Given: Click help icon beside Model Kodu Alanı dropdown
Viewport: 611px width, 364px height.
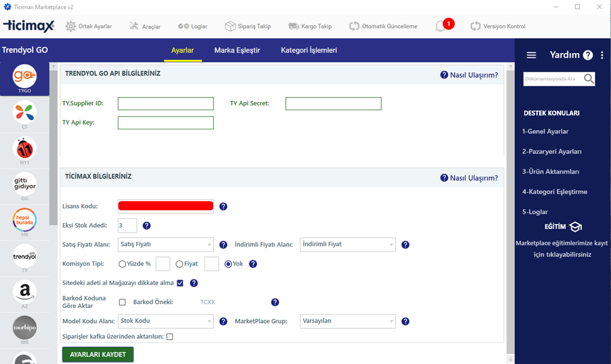Looking at the screenshot, I should pyautogui.click(x=223, y=321).
